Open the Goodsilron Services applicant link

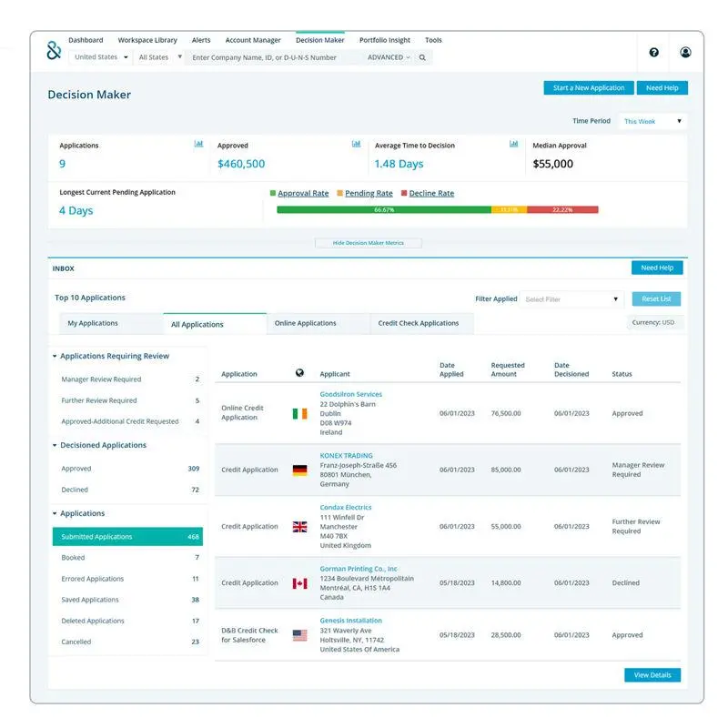(350, 394)
